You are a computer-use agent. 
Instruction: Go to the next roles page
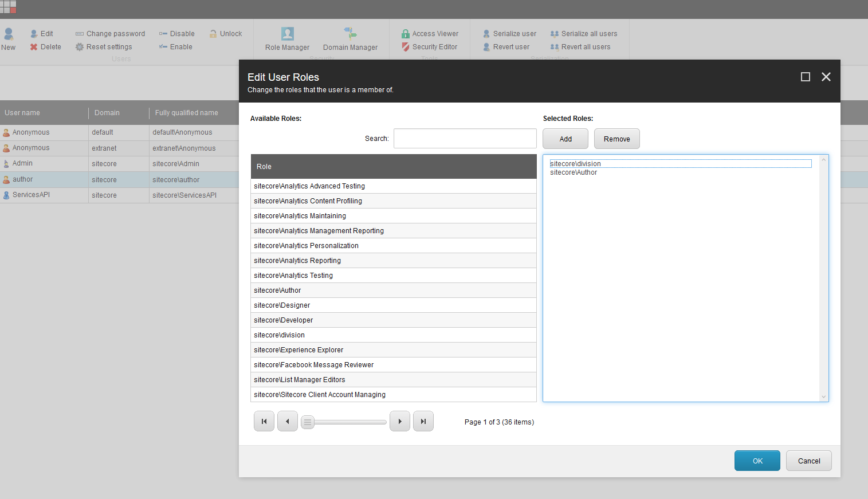coord(400,421)
